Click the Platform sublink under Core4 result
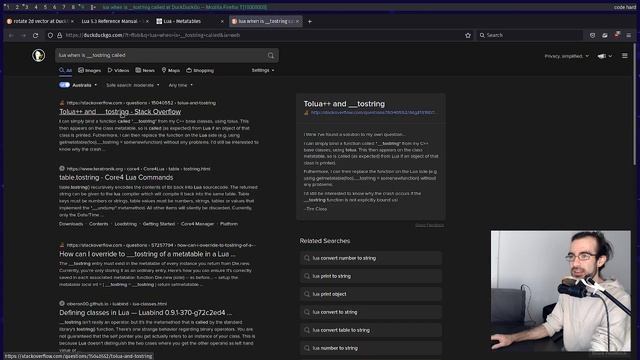The width and height of the screenshot is (640, 360). point(229,224)
